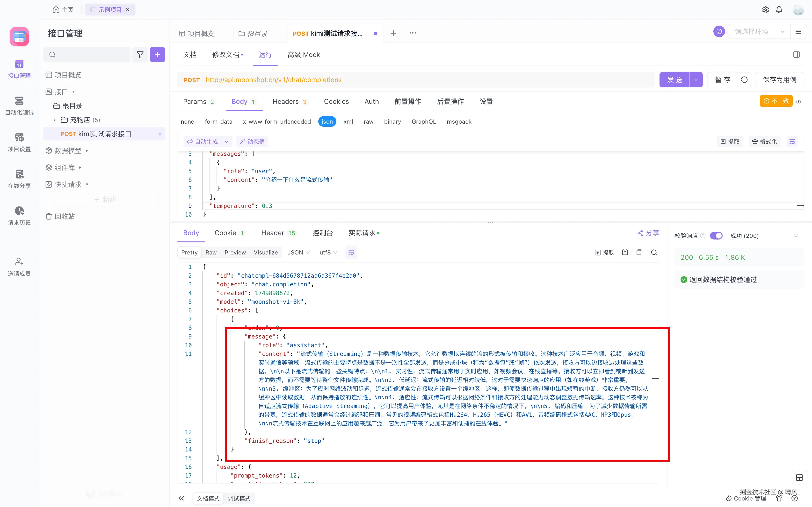Click the reset request icon beside 暂存
Viewport: 812px width, 507px height.
tap(744, 80)
